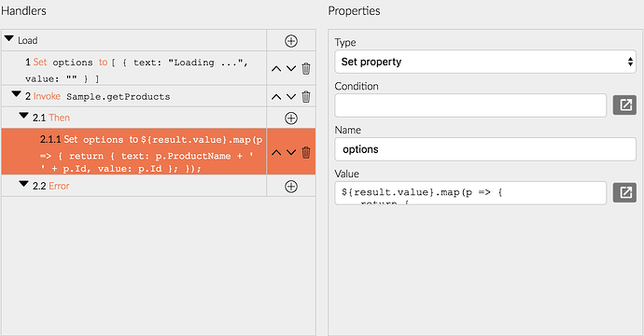Move step 1 Set options up
644x336 pixels.
click(x=276, y=69)
